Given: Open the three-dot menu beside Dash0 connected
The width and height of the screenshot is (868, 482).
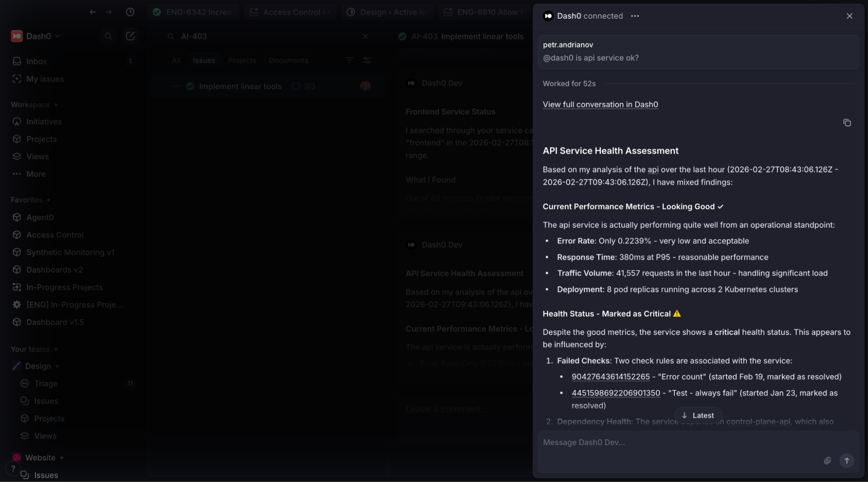Looking at the screenshot, I should point(635,16).
